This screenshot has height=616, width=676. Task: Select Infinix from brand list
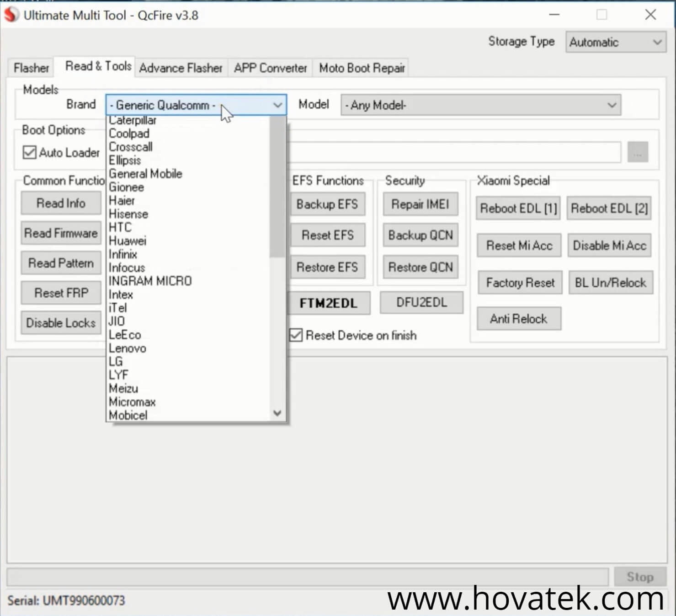[188, 254]
